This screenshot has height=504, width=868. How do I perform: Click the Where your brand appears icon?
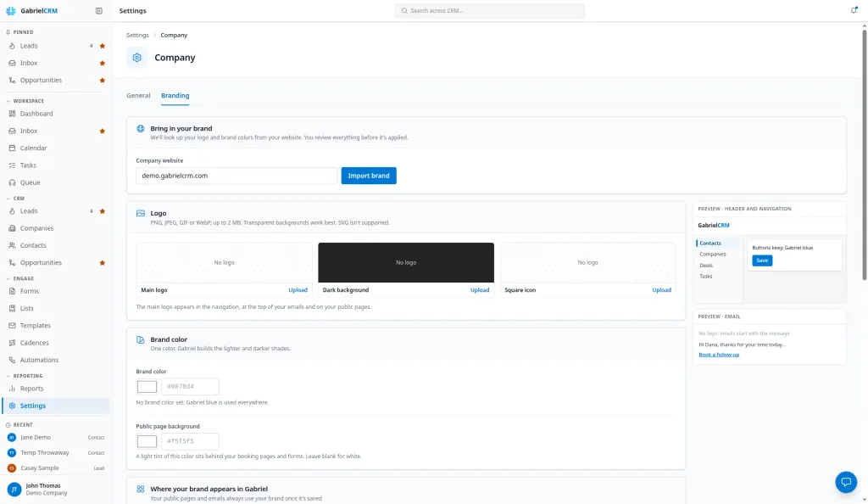tap(141, 489)
